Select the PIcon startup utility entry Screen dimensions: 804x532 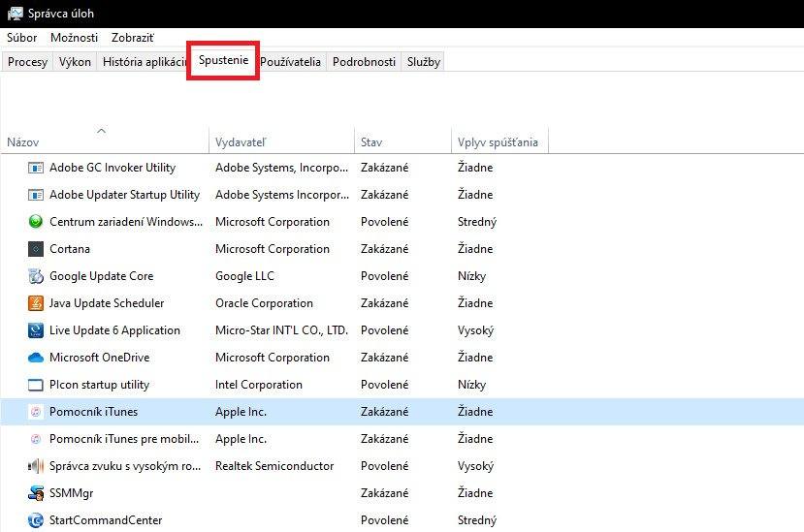coord(402,385)
